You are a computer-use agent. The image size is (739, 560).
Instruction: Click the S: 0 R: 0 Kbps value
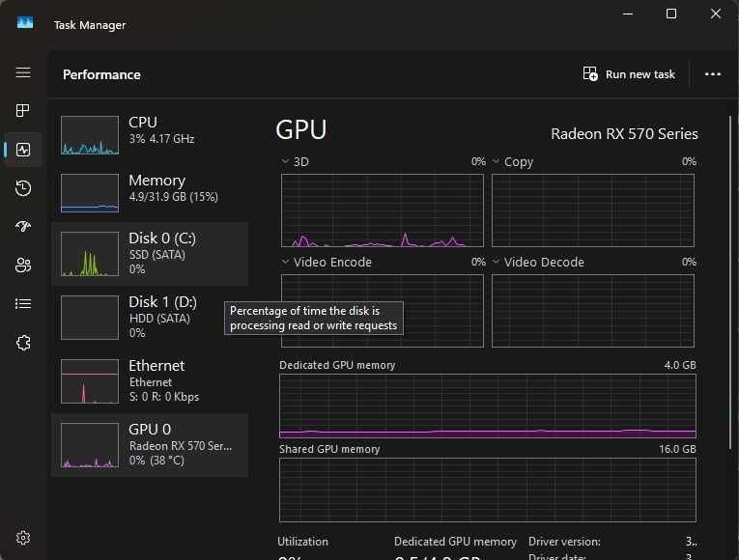click(x=164, y=397)
